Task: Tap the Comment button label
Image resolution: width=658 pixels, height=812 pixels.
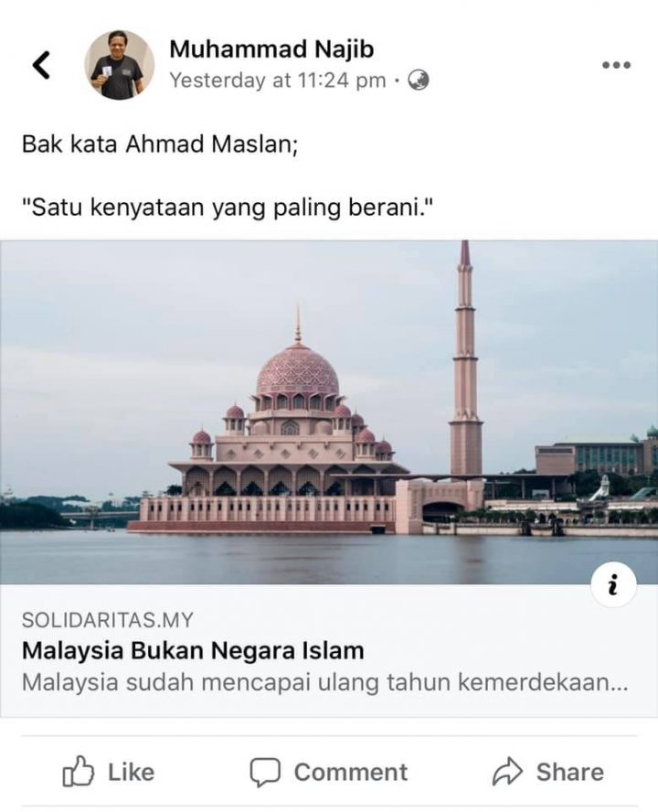Action: click(351, 772)
